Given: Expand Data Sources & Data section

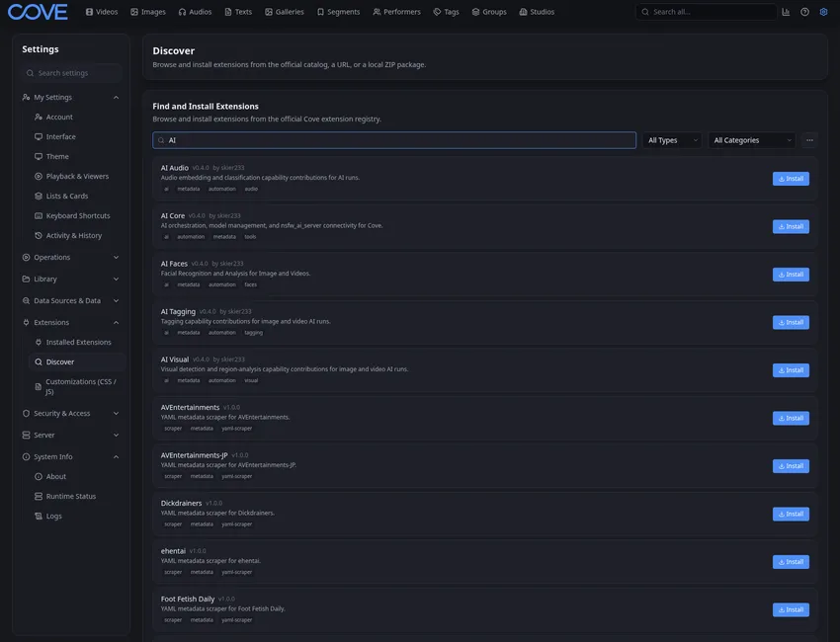Looking at the screenshot, I should pyautogui.click(x=116, y=301).
